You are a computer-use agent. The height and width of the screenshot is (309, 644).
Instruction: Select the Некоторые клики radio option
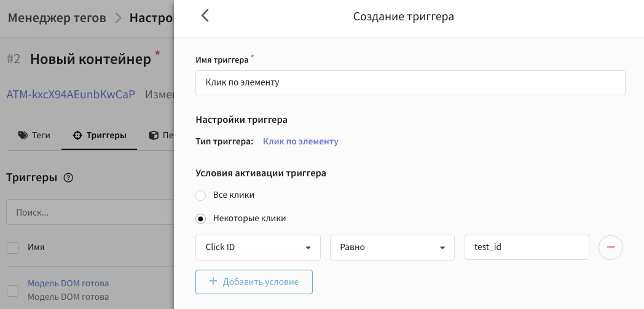pyautogui.click(x=200, y=218)
